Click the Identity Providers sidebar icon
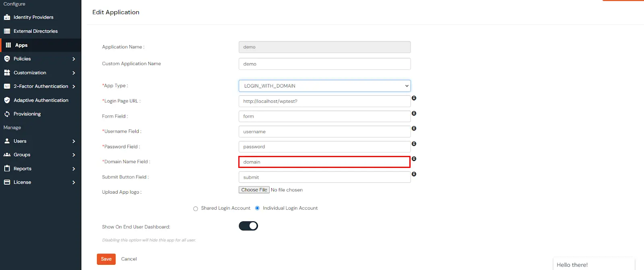644x270 pixels. 7,17
